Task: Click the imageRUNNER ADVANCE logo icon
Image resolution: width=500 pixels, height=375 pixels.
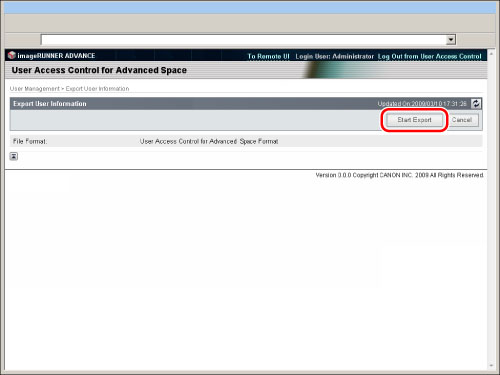Action: (x=12, y=55)
